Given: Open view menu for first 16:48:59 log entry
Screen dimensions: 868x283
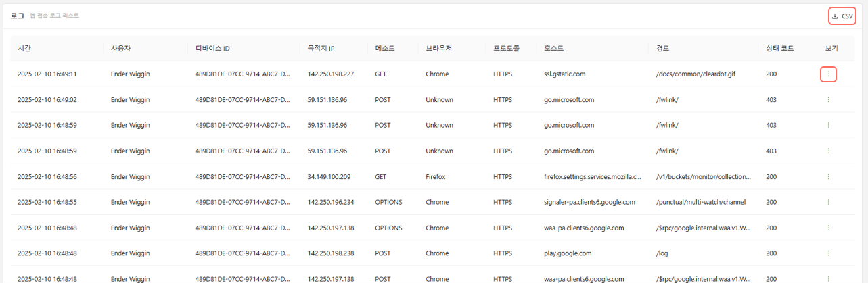Looking at the screenshot, I should [x=828, y=126].
